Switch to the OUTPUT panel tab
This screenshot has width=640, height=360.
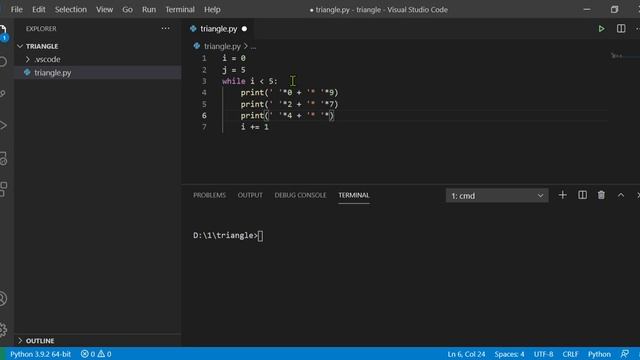(x=250, y=195)
